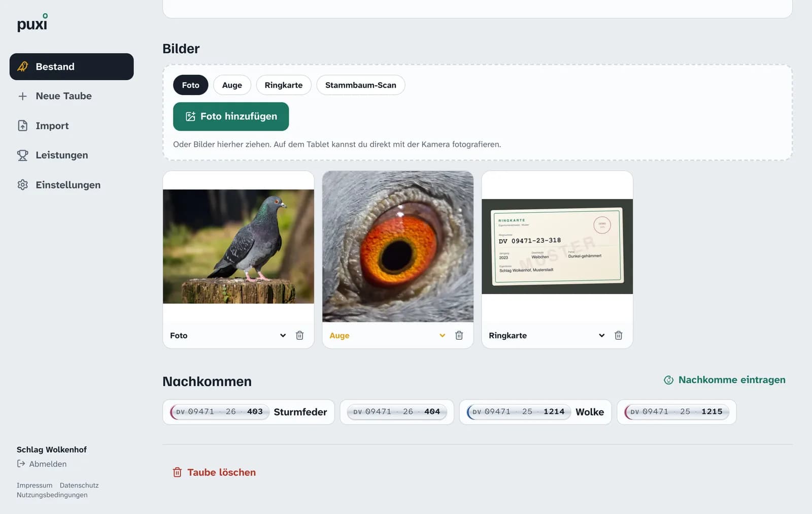Open the Datenschutz link
This screenshot has width=812, height=514.
(79, 485)
